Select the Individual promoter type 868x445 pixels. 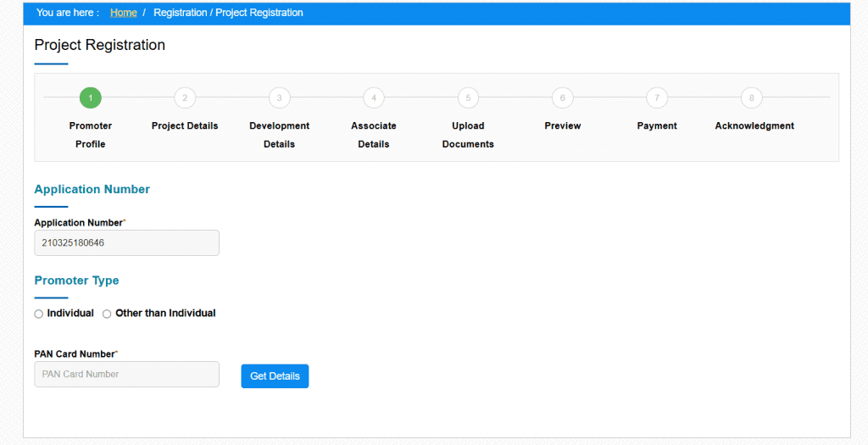click(x=39, y=314)
